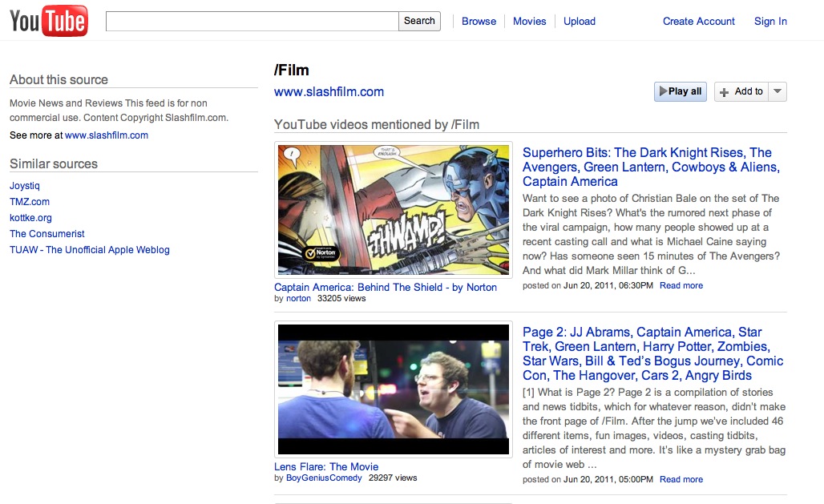
Task: Open the Sign In page
Action: tap(770, 22)
